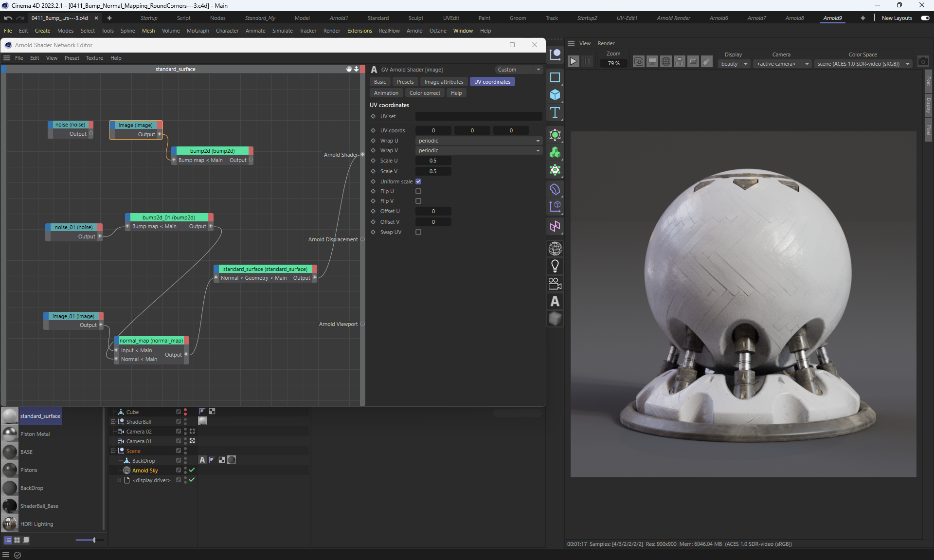
Task: Open the Color correct tab
Action: 424,93
